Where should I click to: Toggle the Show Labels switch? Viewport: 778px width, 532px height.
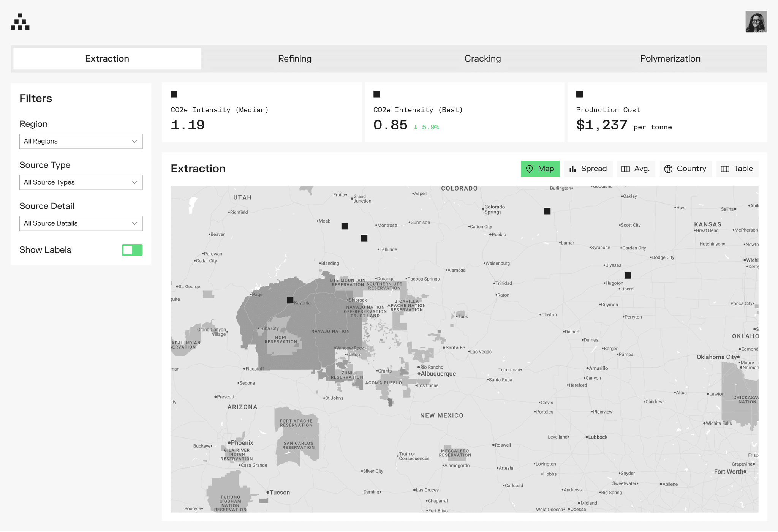[132, 250]
